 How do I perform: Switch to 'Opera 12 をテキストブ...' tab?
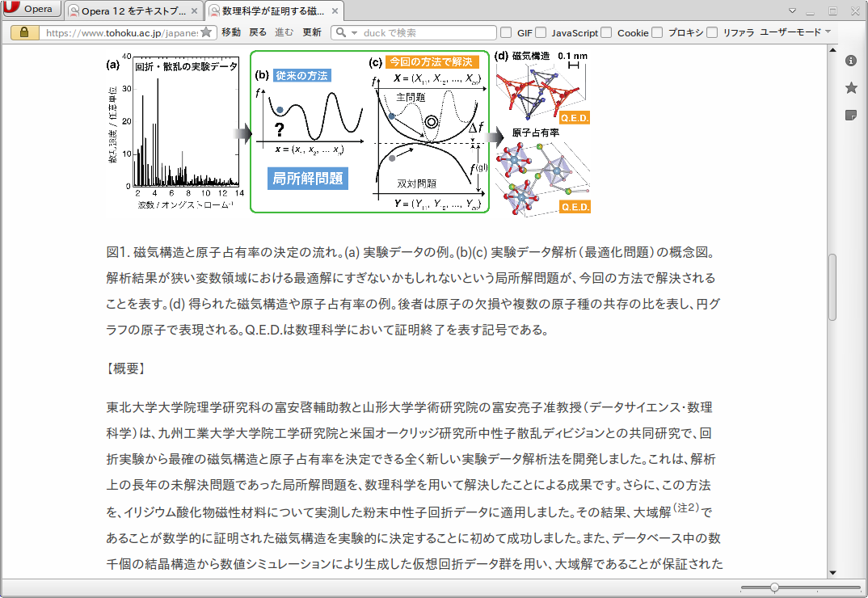pyautogui.click(x=128, y=11)
